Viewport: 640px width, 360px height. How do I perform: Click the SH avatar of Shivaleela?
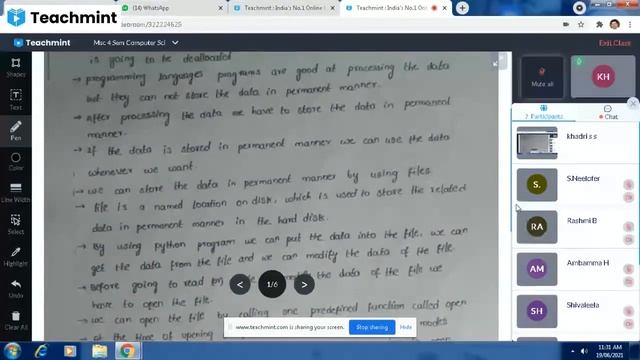537,311
